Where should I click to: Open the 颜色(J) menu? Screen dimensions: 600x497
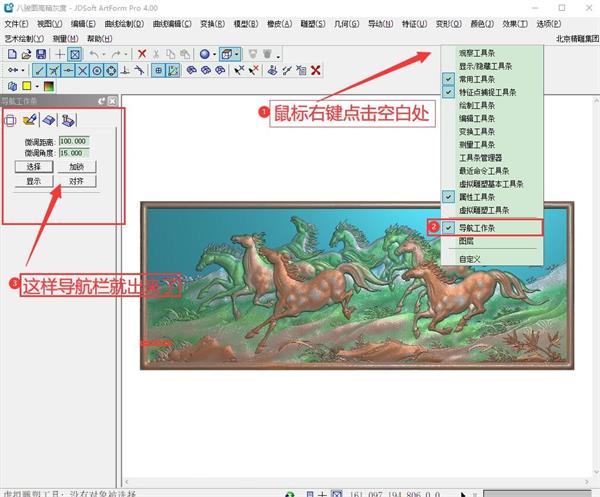[482, 24]
